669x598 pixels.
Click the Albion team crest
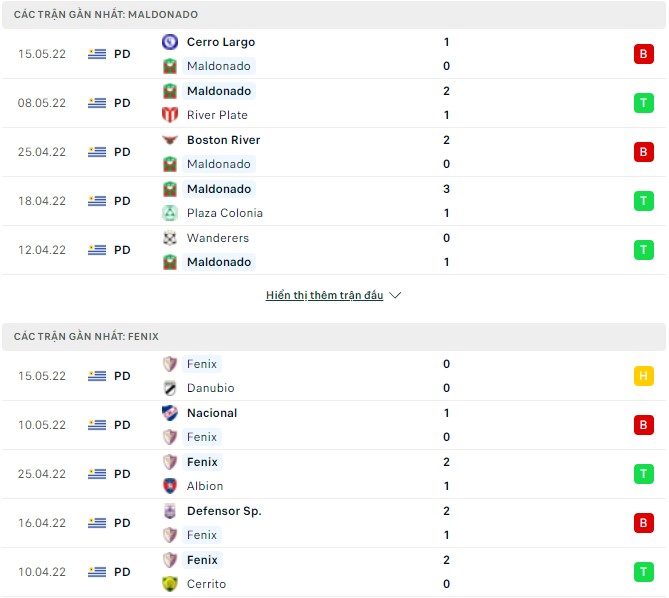[x=169, y=486]
